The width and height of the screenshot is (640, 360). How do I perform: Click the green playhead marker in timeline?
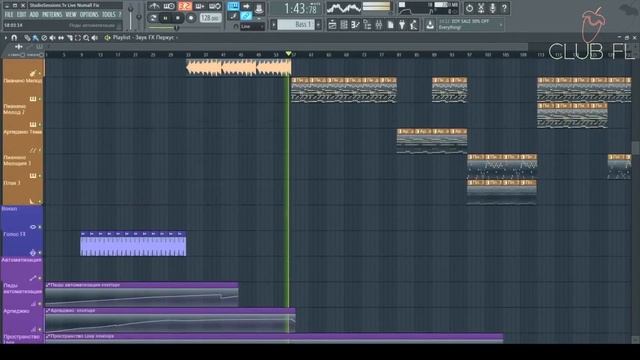[289, 54]
